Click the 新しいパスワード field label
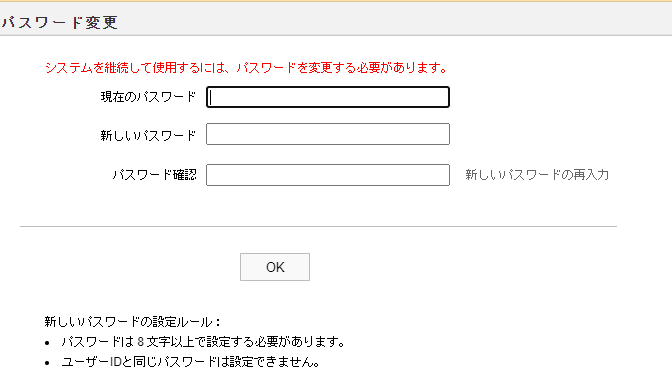672x392 pixels. (x=148, y=135)
